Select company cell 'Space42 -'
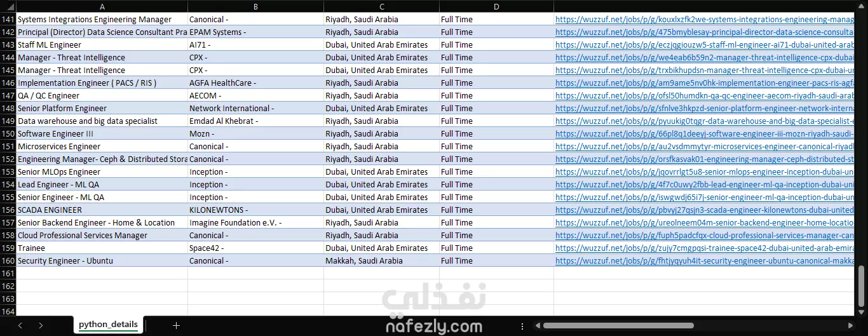Screen dimensions: 868x336 256,248
